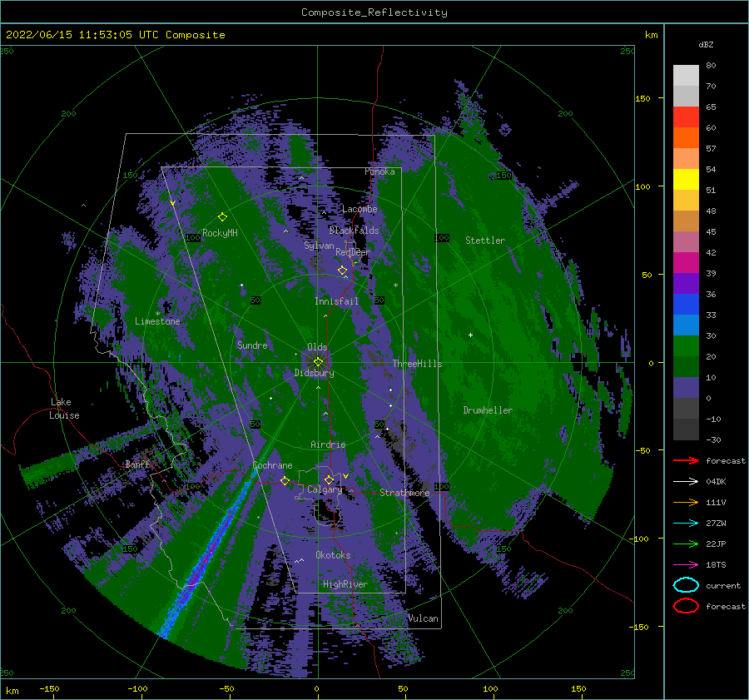Click the yellow diamond marker above Calgary

click(329, 479)
